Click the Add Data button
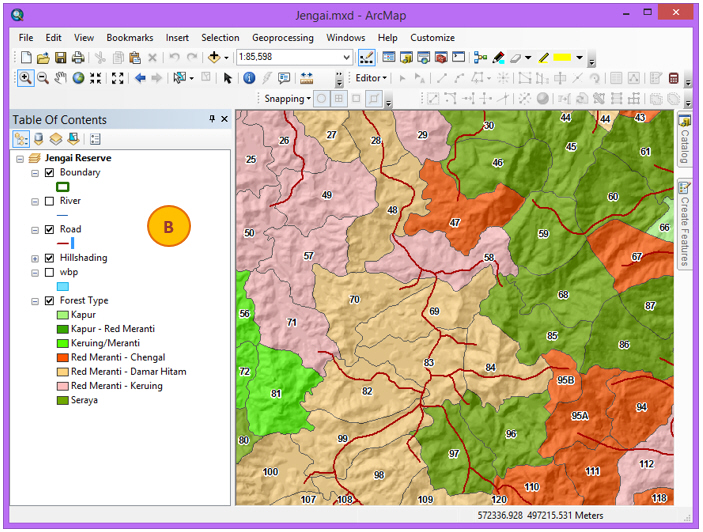This screenshot has height=532, width=703. [x=214, y=57]
